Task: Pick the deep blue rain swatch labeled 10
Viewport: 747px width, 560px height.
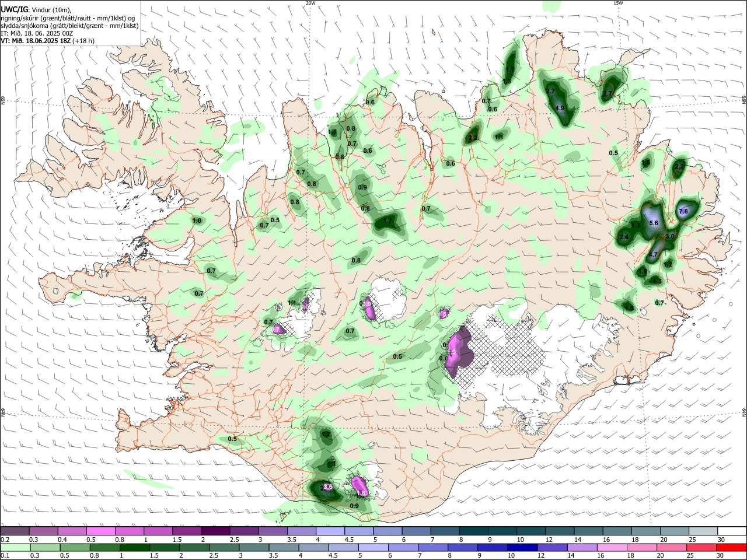Action: point(522,548)
